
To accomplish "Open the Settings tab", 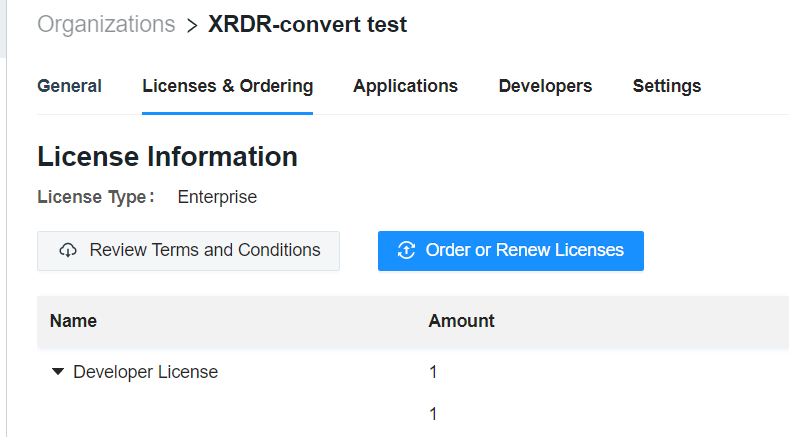I will [666, 86].
